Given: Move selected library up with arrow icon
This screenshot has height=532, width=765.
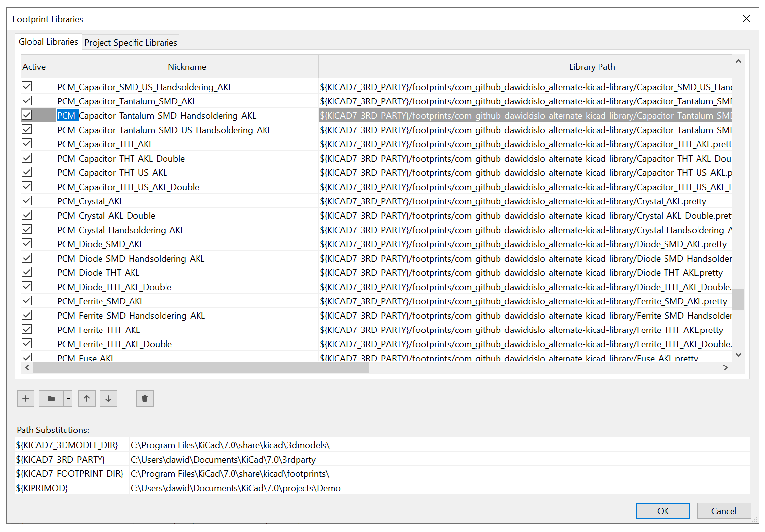Looking at the screenshot, I should pyautogui.click(x=87, y=399).
